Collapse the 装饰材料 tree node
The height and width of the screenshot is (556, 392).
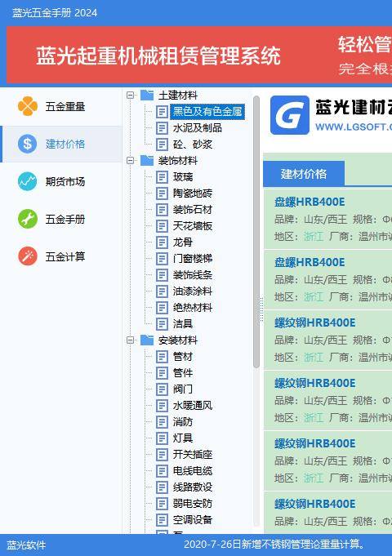pos(130,161)
